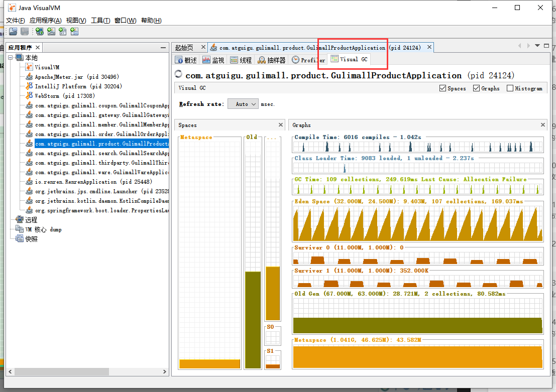This screenshot has width=556, height=392.
Task: Click the Profiler tab clock icon
Action: [296, 60]
